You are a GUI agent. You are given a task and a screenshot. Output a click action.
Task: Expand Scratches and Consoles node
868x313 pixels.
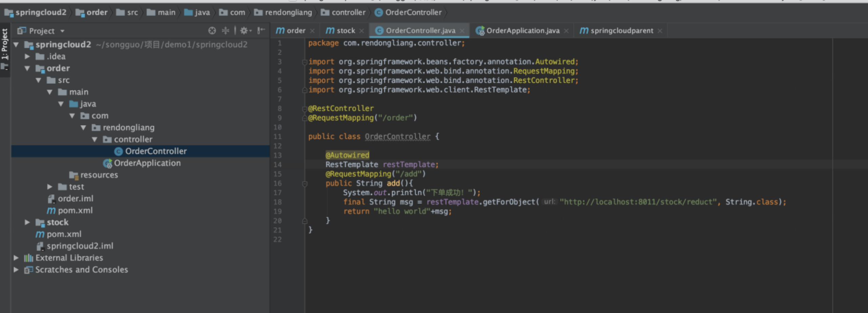coord(16,270)
